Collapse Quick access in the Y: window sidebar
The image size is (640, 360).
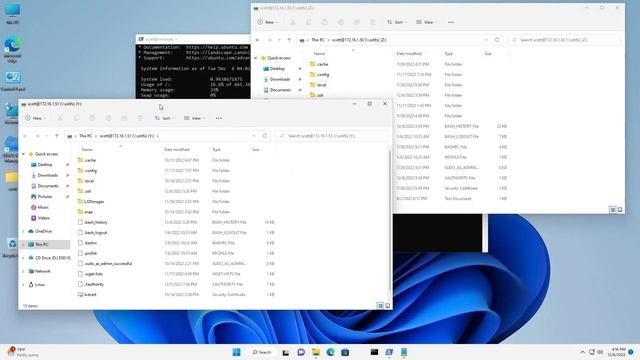click(x=24, y=154)
